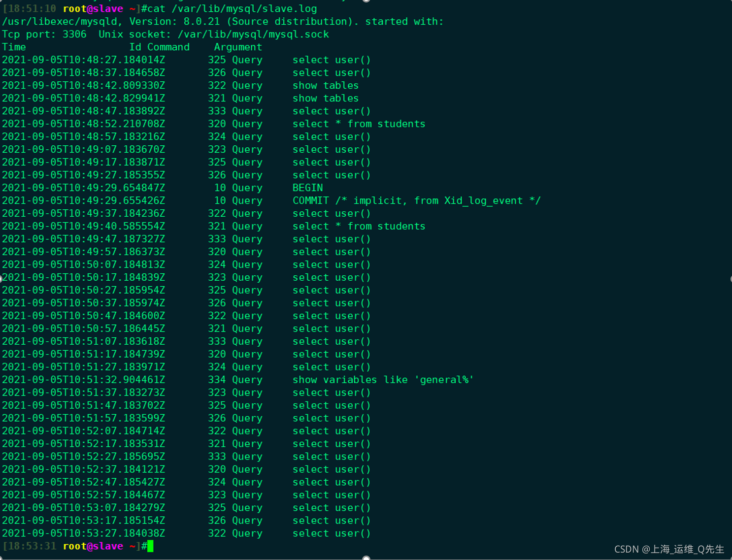Click the 'Argument' column header
Image resolution: width=732 pixels, height=560 pixels.
click(238, 47)
